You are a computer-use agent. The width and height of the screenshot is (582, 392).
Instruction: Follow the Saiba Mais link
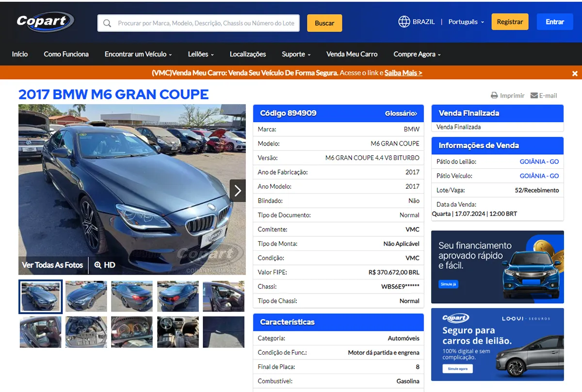tap(403, 73)
